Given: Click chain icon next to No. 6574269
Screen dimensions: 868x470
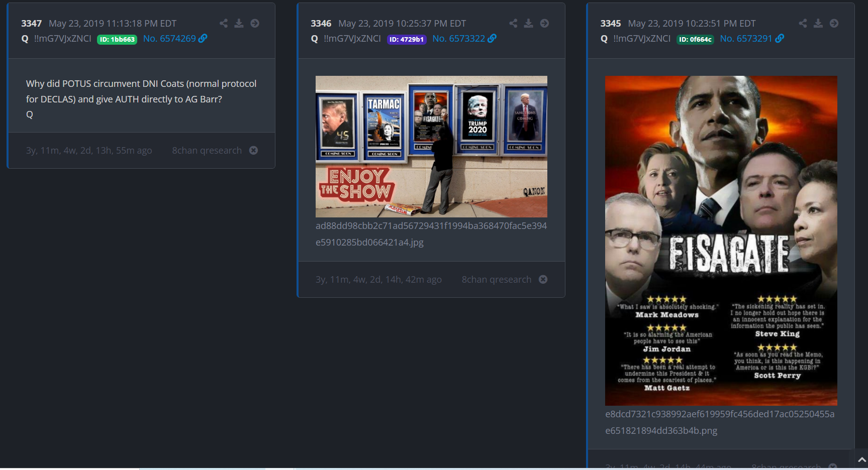Looking at the screenshot, I should pyautogui.click(x=203, y=38).
